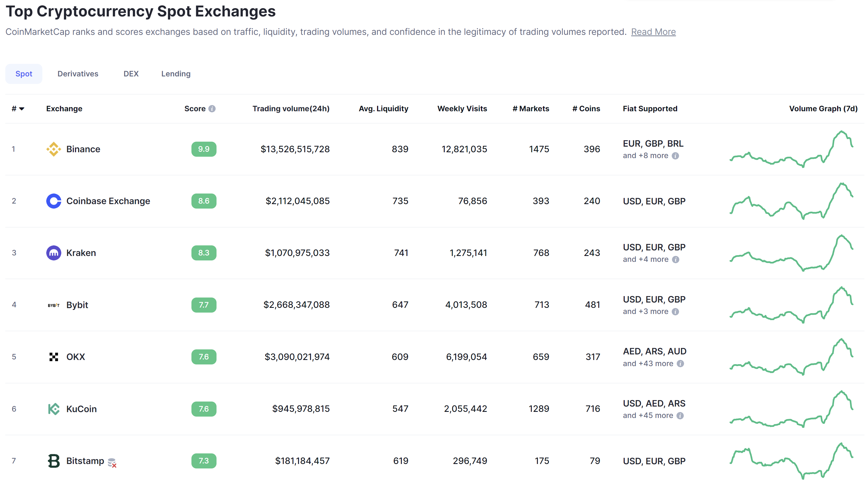Image resolution: width=868 pixels, height=481 pixels.
Task: Open the Read More link
Action: pyautogui.click(x=653, y=32)
